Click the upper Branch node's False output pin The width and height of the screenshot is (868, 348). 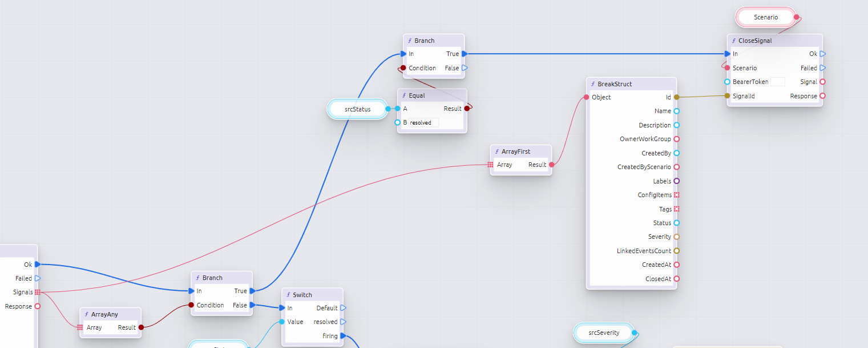click(465, 68)
